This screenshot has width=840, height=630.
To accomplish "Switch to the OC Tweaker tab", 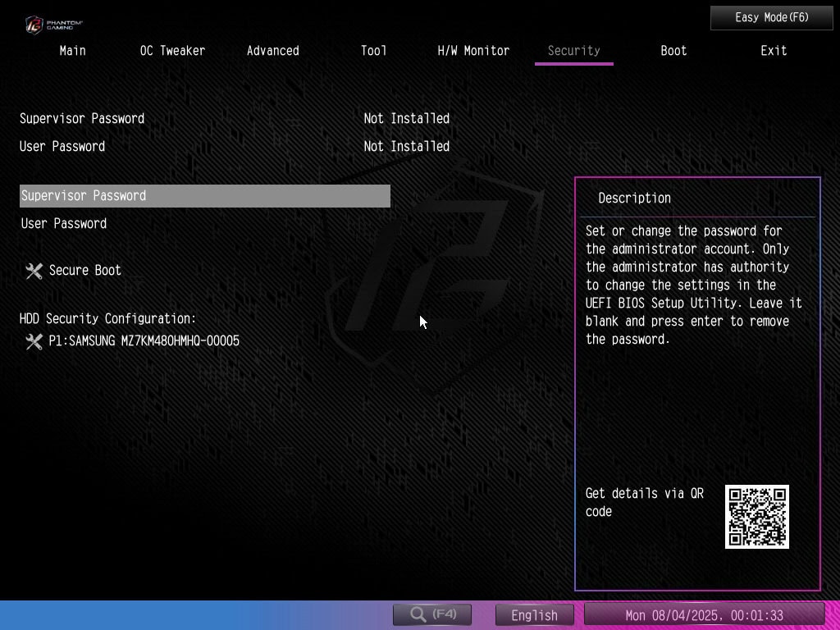I will point(172,51).
